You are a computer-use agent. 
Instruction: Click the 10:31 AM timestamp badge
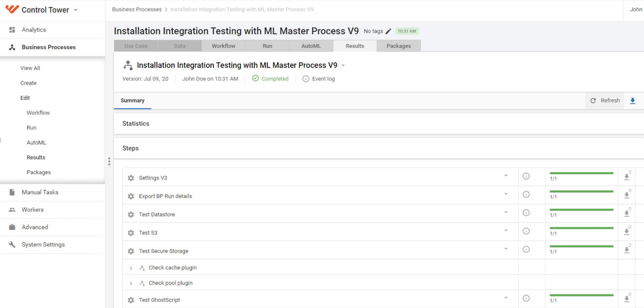pyautogui.click(x=407, y=31)
